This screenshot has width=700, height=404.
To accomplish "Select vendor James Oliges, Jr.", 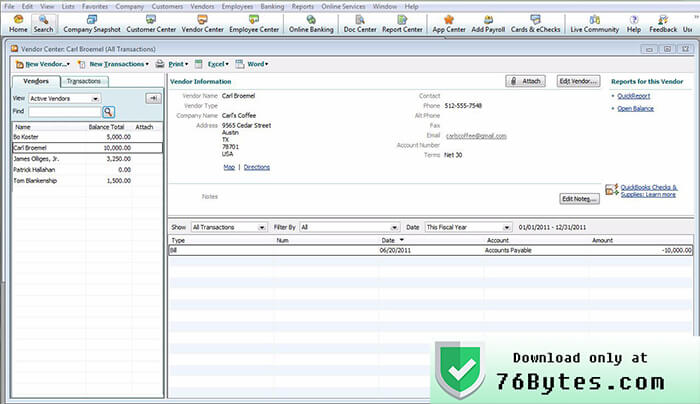I will (x=87, y=159).
